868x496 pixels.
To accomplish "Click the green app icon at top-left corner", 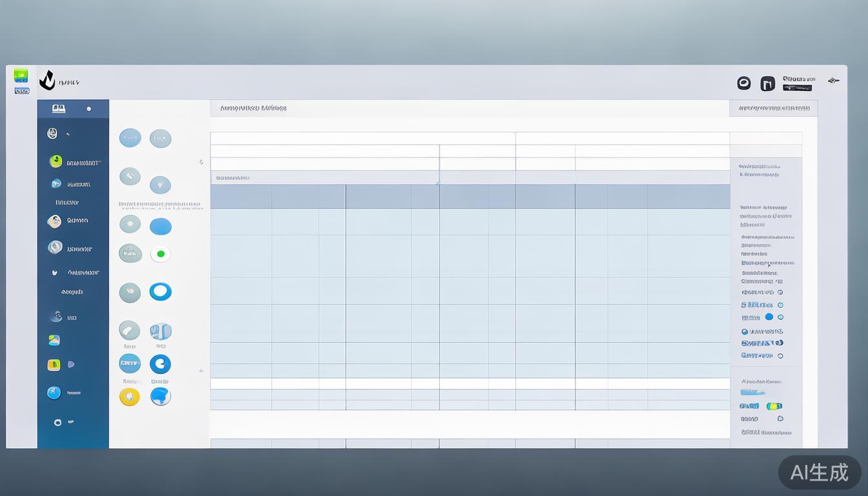I will pyautogui.click(x=21, y=76).
